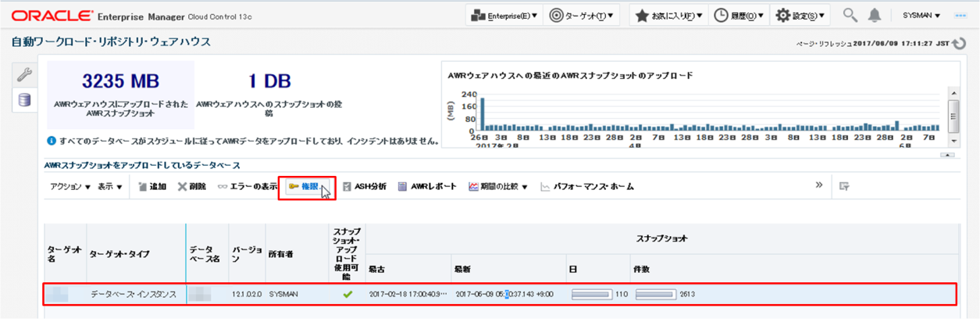Open the Enterprise menu
The image size is (980, 319).
click(x=505, y=16)
